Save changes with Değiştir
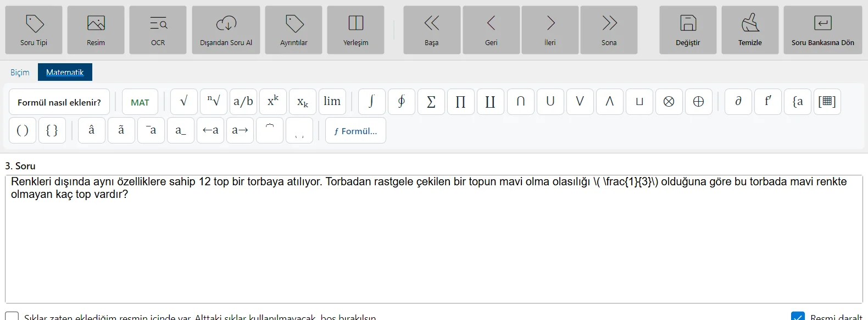This screenshot has height=320, width=868. [x=688, y=30]
